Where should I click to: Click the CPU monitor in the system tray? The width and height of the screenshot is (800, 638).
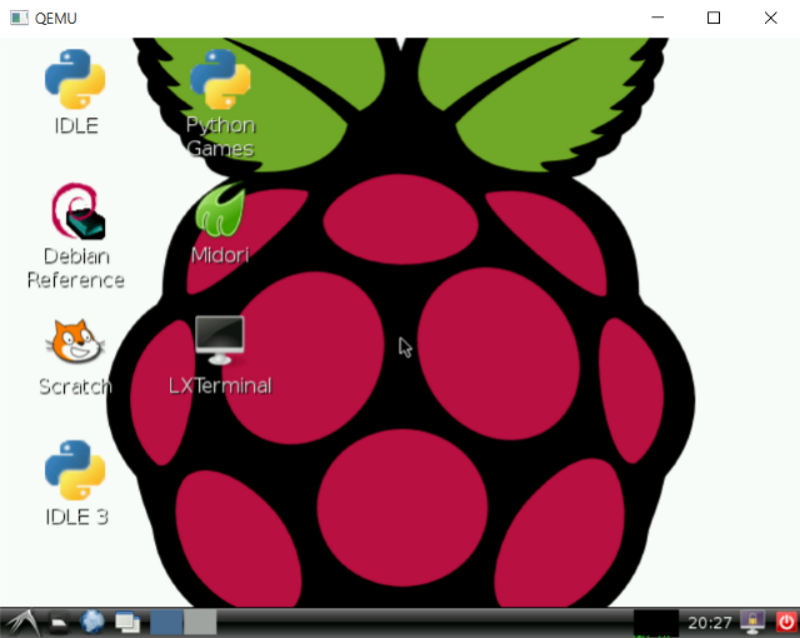(x=655, y=621)
